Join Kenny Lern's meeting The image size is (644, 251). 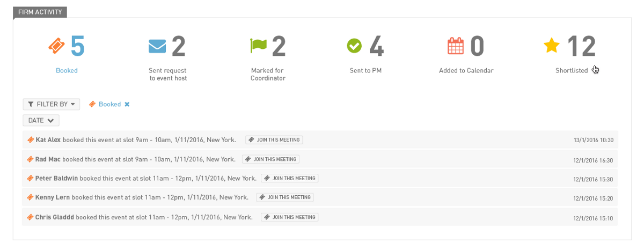pos(285,197)
